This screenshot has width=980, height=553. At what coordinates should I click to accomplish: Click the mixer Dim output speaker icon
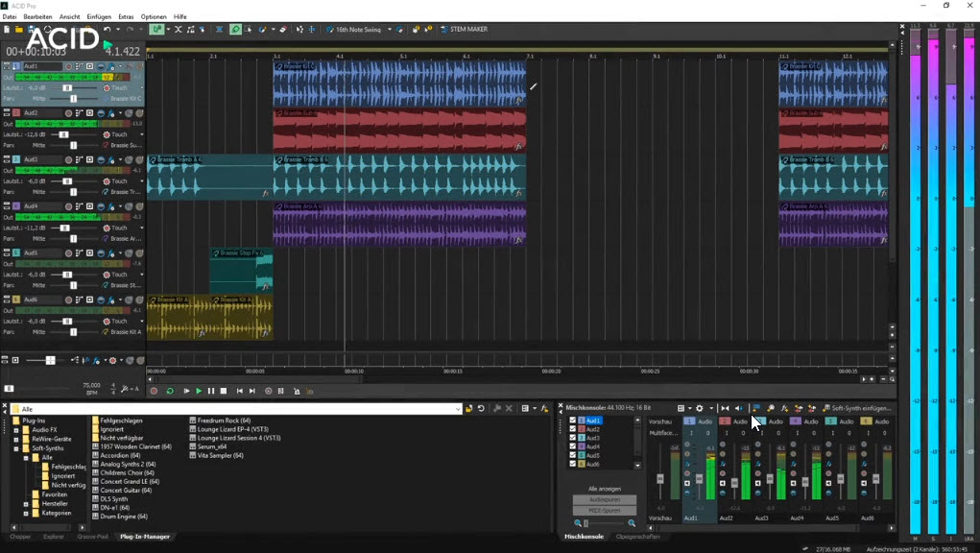(739, 408)
